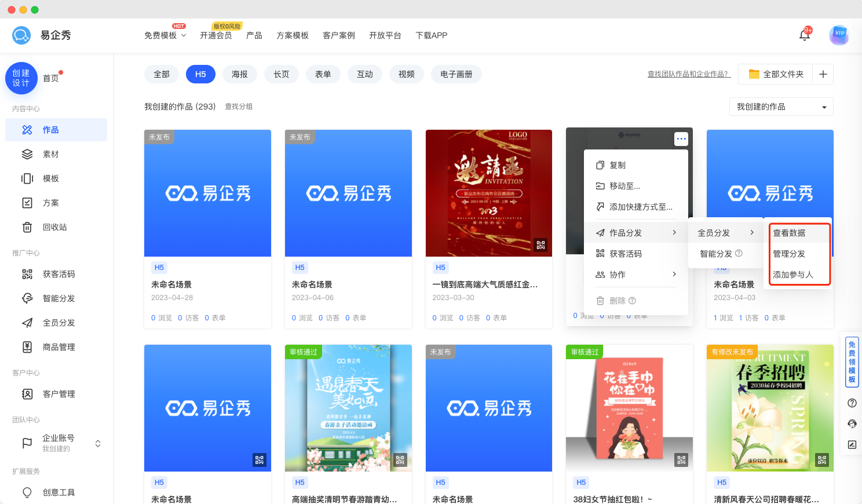The image size is (862, 504).
Task: Choose 查看数据 in the submenu
Action: point(789,233)
